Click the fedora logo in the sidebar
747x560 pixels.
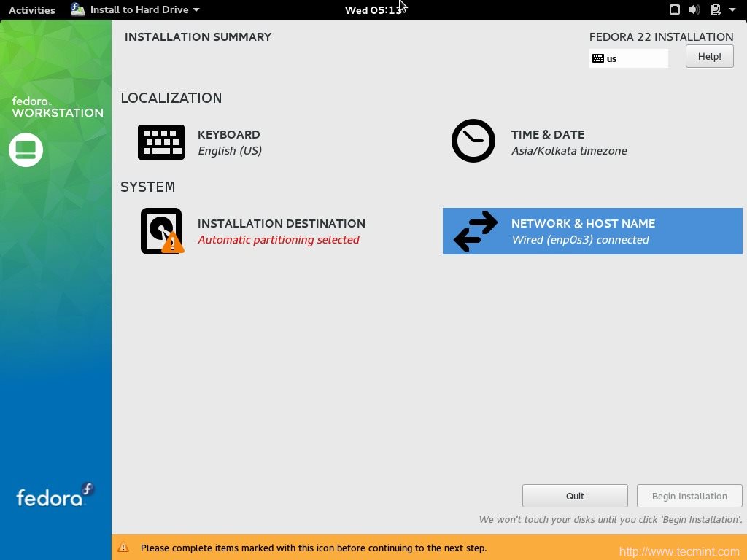coord(51,497)
